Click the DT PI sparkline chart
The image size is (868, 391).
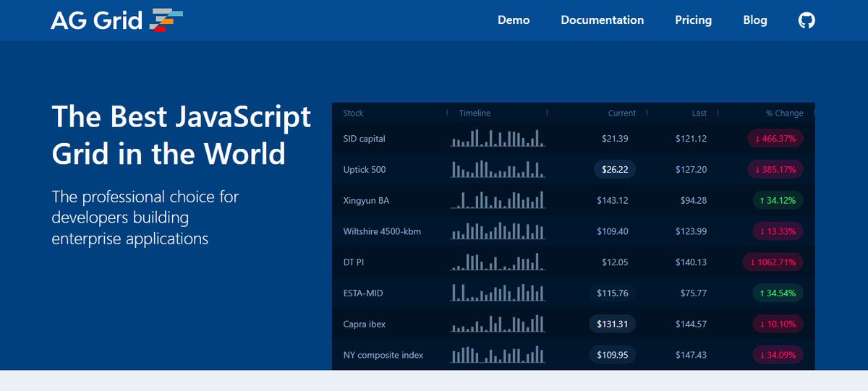click(x=498, y=262)
